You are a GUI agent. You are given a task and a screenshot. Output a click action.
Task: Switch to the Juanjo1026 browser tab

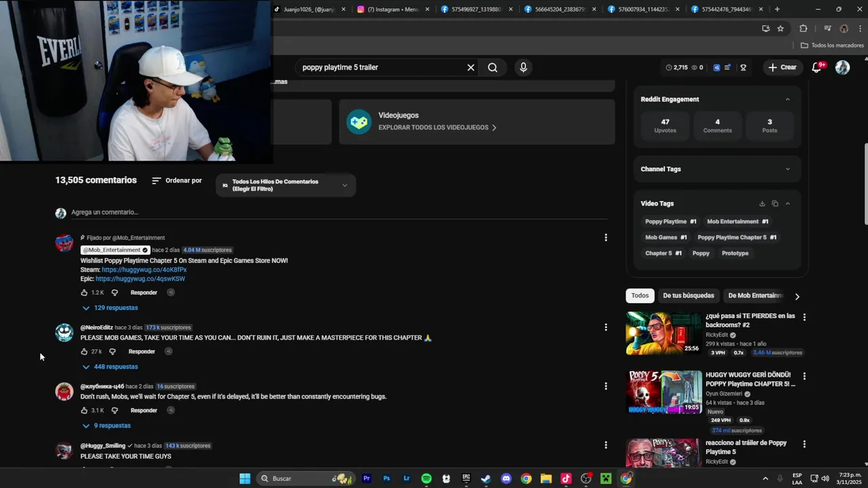coord(309,9)
